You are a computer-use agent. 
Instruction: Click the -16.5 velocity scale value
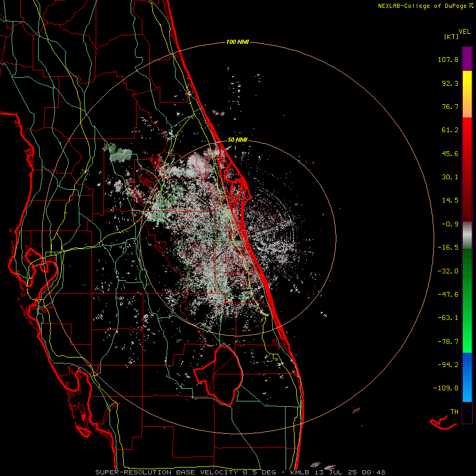[448, 248]
